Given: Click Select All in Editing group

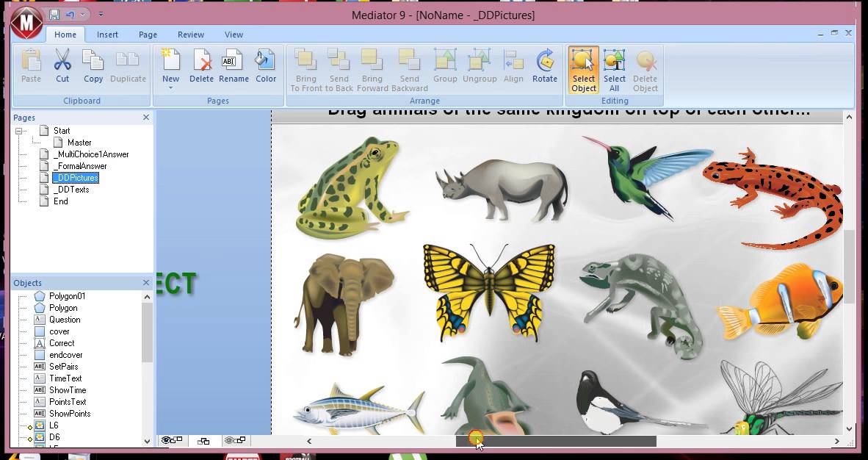Looking at the screenshot, I should [615, 71].
